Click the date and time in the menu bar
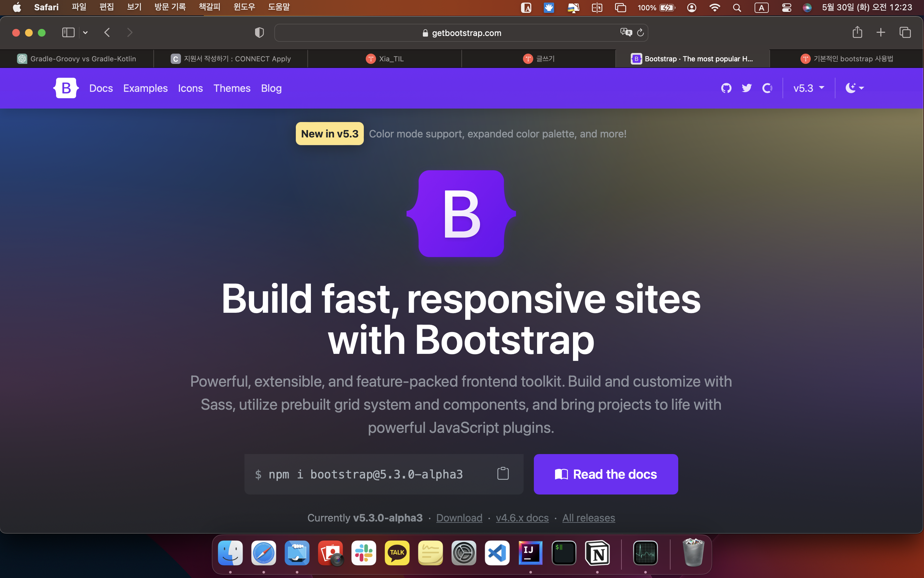The height and width of the screenshot is (578, 924). point(867,7)
